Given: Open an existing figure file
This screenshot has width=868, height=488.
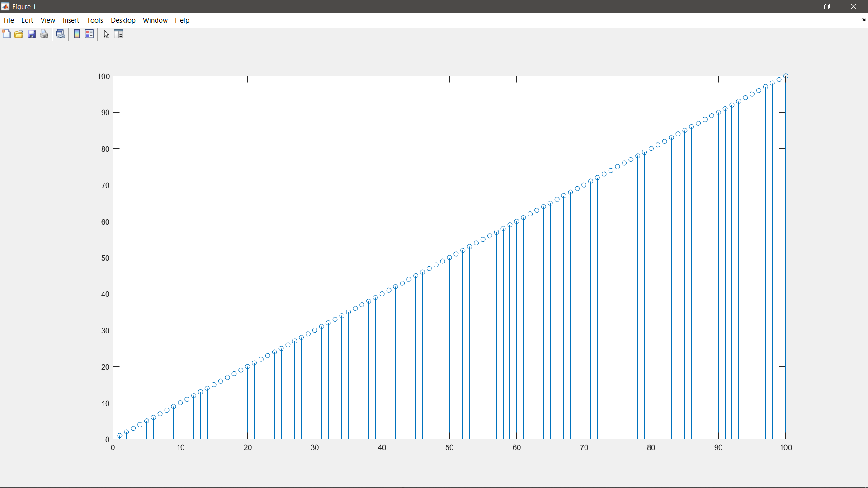Looking at the screenshot, I should pyautogui.click(x=19, y=34).
